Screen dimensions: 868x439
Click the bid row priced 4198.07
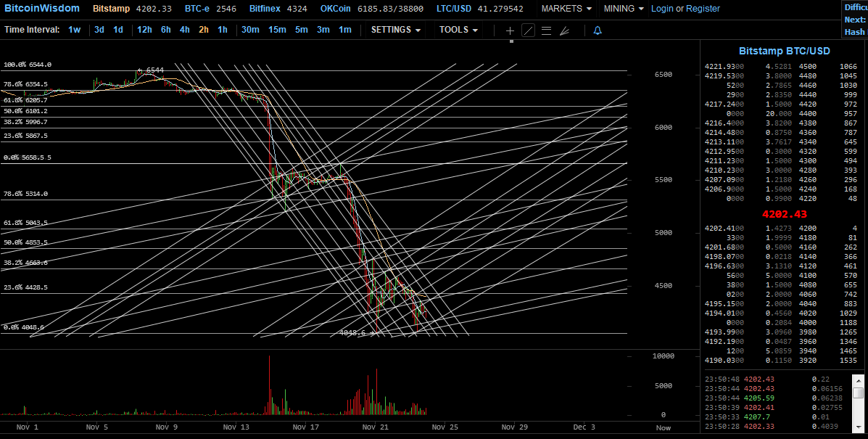[780, 256]
